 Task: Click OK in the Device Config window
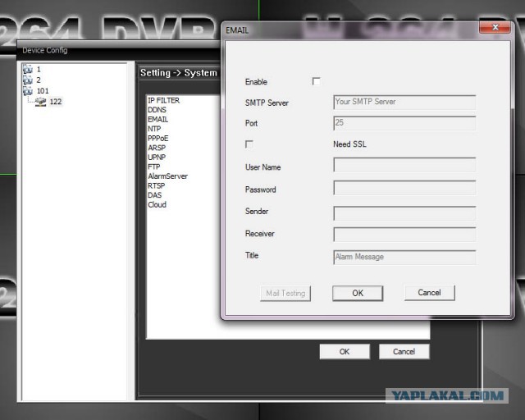point(345,352)
